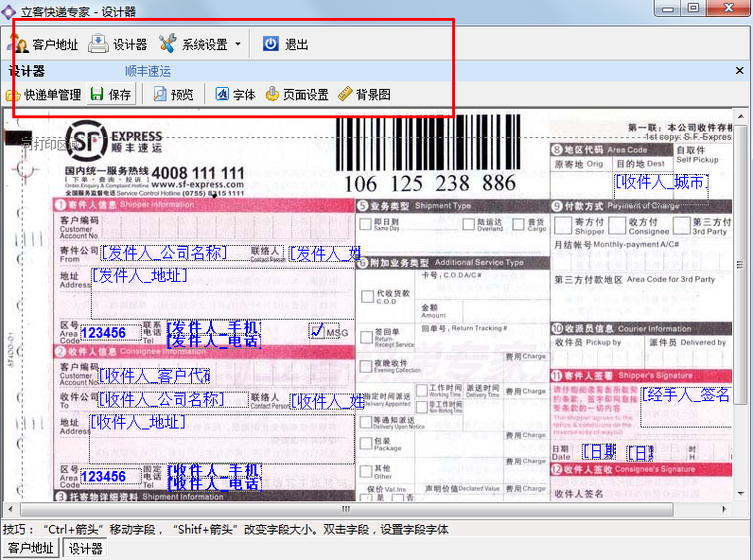Viewport: 753px width, 560px height.
Task: Tick the 寄方付 Shipper checkbox
Action: 563,225
